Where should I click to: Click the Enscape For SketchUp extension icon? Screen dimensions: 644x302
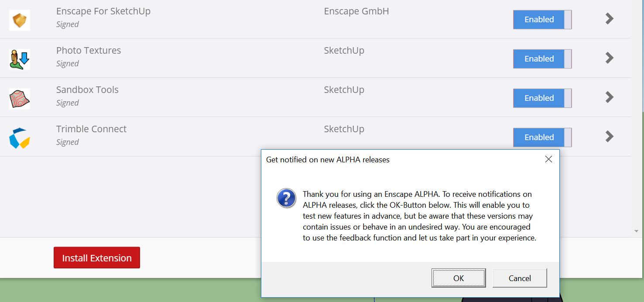20,20
